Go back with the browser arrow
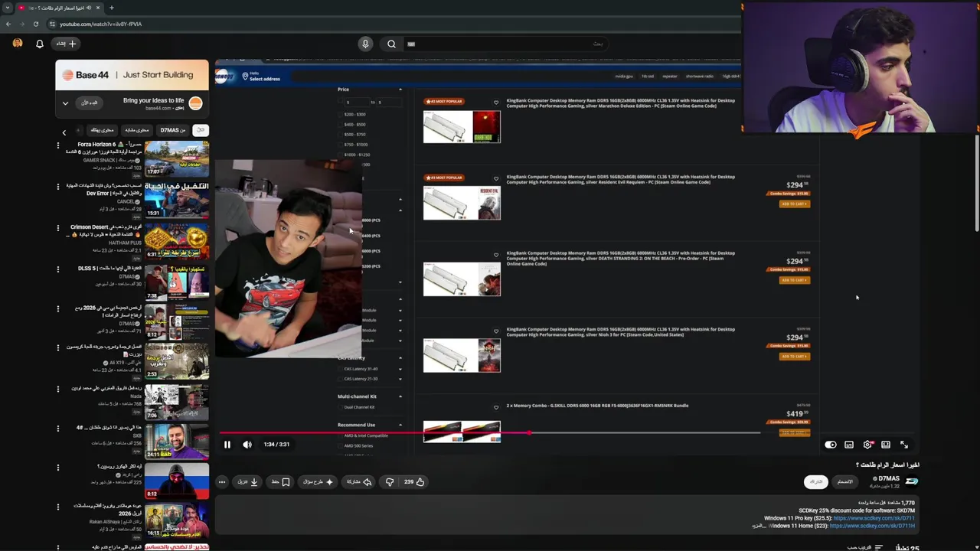980x551 pixels. (8, 24)
